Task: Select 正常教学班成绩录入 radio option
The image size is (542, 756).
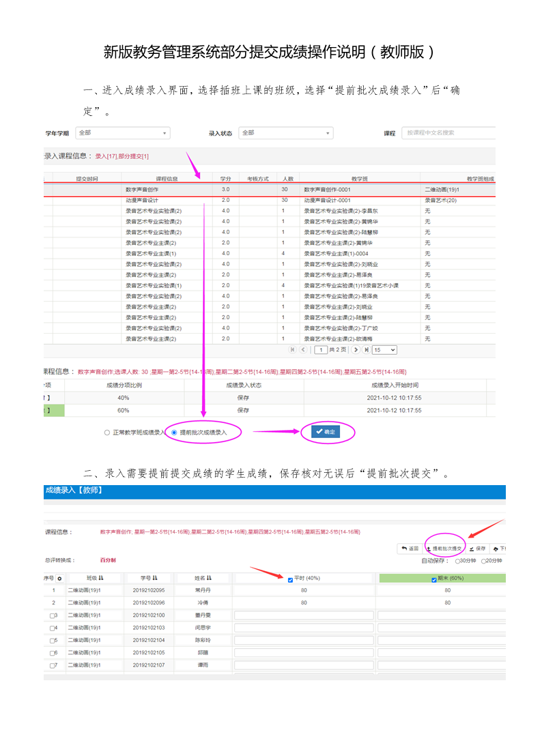Action: click(x=107, y=433)
